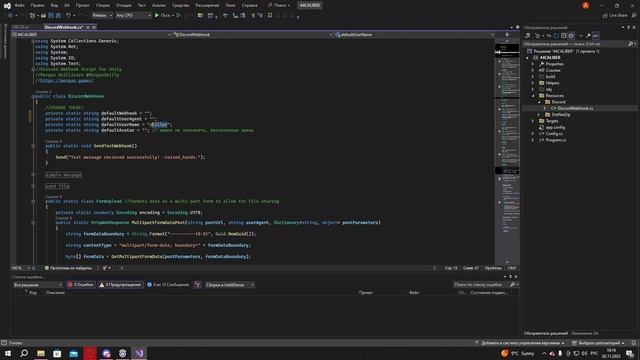Refresh Solution Explorer using refresh icon
Viewport: 640px width, 360px height.
click(556, 36)
